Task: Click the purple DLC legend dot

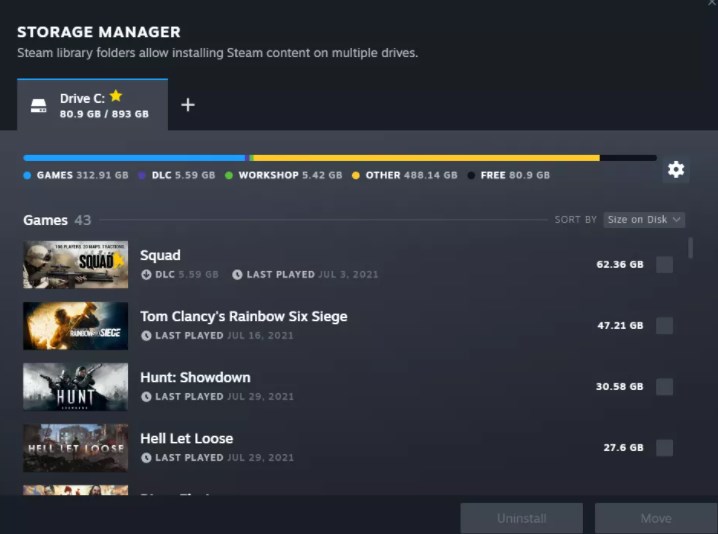Action: click(142, 175)
